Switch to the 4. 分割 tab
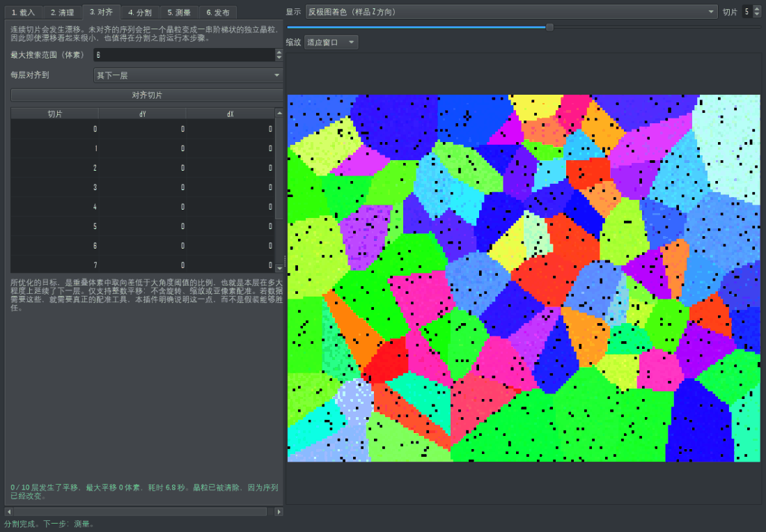Image resolution: width=766 pixels, height=532 pixels. coord(140,13)
